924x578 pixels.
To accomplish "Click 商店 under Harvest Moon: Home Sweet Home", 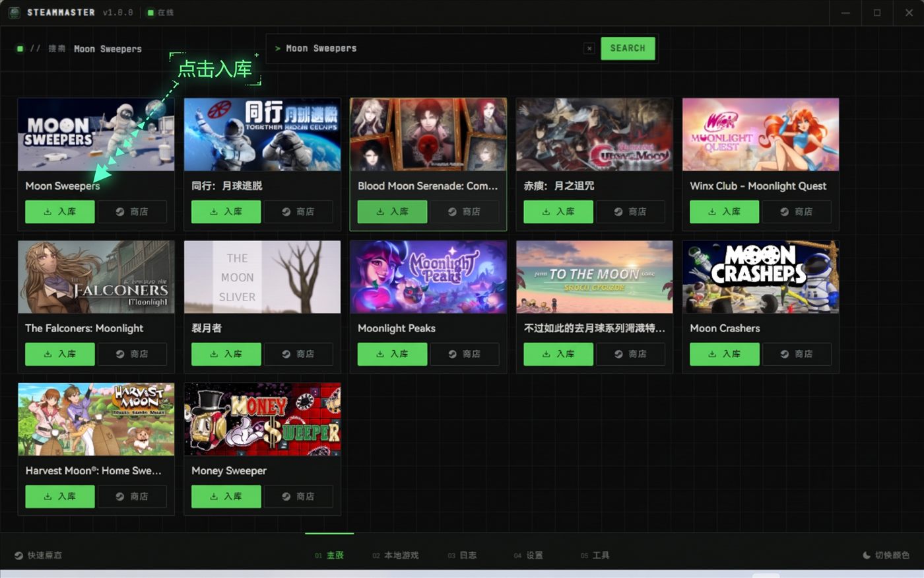I will 132,497.
